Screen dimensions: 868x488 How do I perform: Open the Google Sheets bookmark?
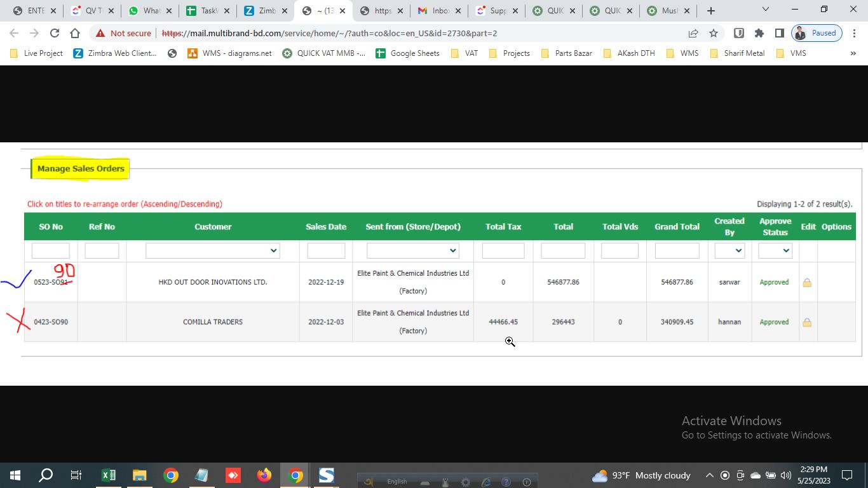click(407, 53)
